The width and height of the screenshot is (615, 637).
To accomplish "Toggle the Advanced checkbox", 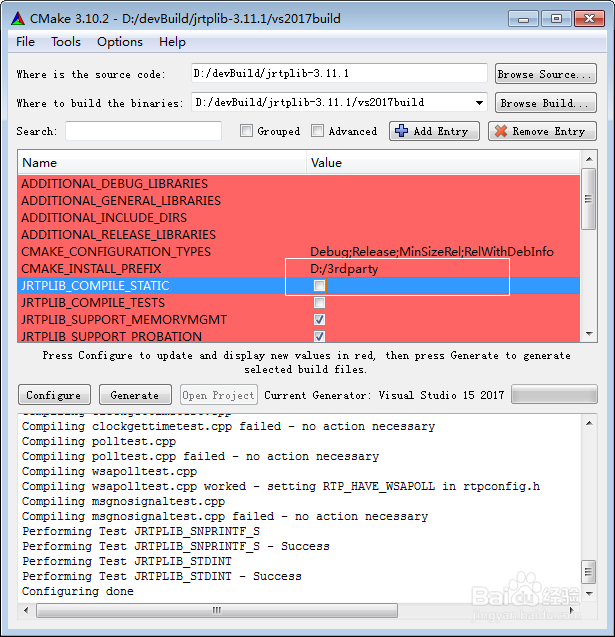I will [317, 131].
